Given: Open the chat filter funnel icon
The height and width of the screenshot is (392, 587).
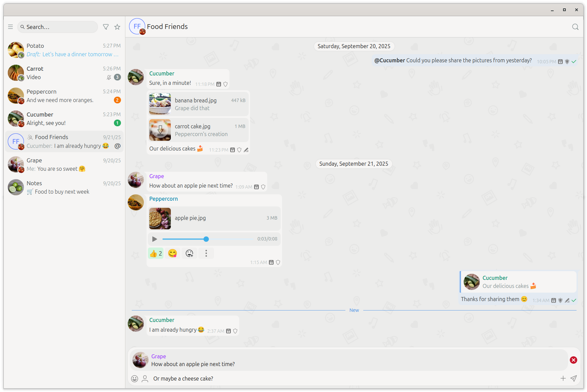Looking at the screenshot, I should pos(106,27).
